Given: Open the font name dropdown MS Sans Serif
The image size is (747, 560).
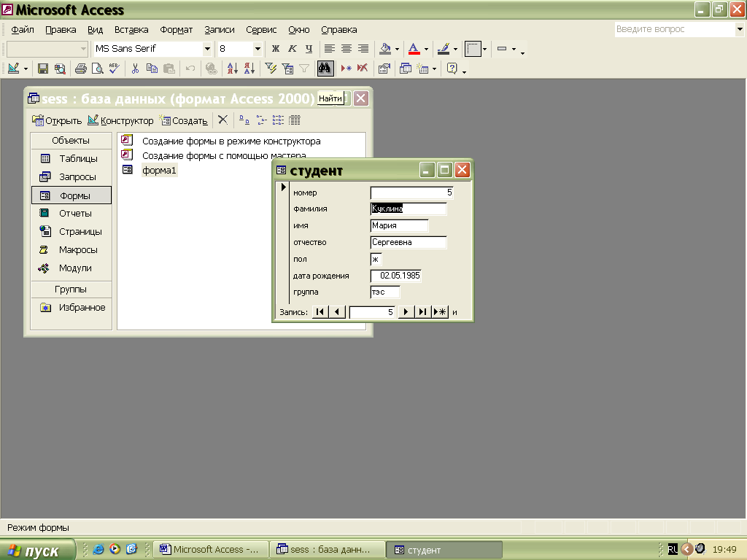Looking at the screenshot, I should tap(207, 49).
